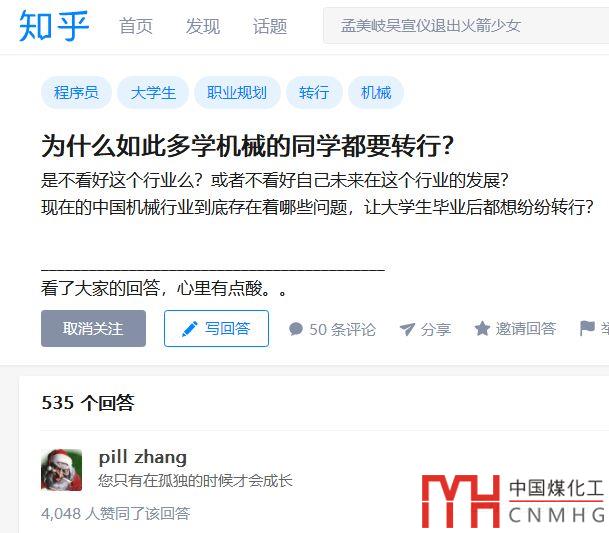Image resolution: width=609 pixels, height=533 pixels.
Task: Open the 首页 navigation tab
Action: pos(136,26)
